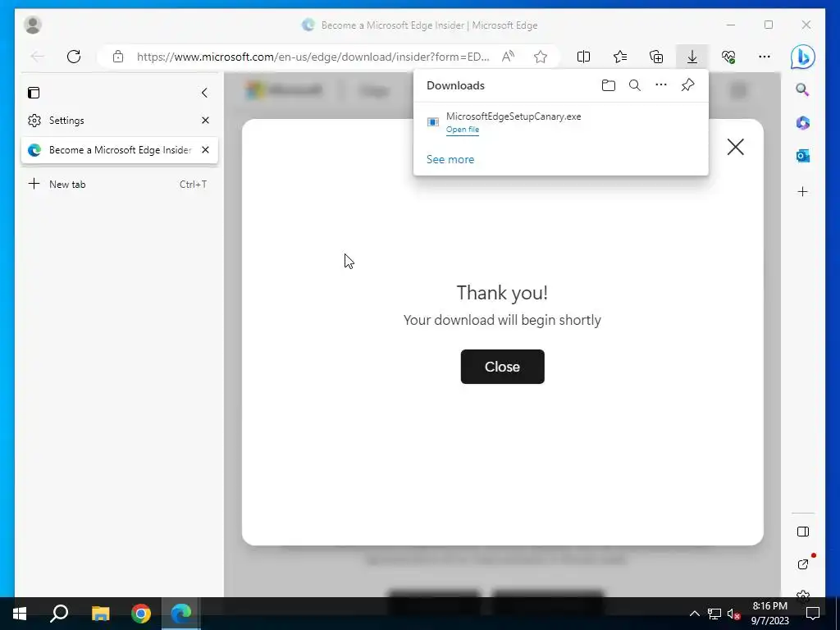Open taskbar search
Screen dimensions: 840x630
pos(59,614)
